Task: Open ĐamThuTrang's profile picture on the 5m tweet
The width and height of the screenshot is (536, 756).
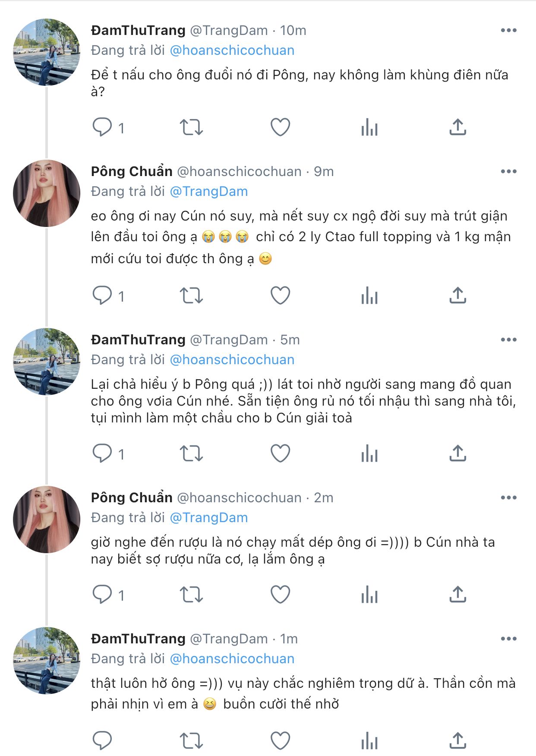Action: pos(47,362)
